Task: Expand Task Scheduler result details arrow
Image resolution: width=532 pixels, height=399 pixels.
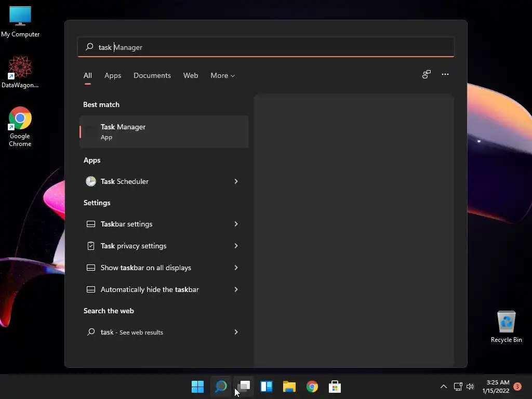Action: click(x=236, y=181)
